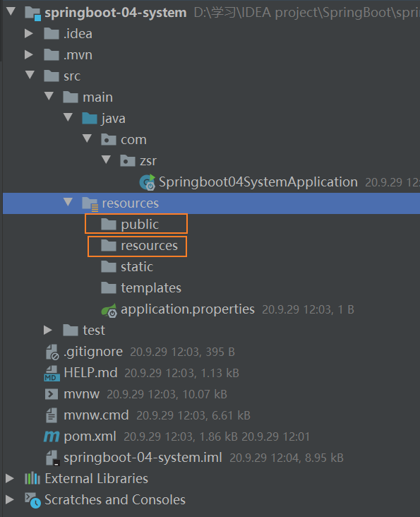420x517 pixels.
Task: Select the zsr package label
Action: (x=148, y=161)
